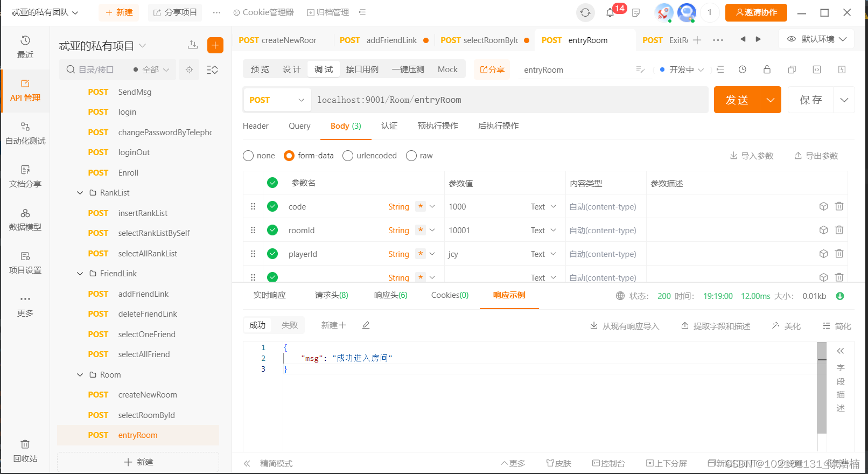Uncheck the playerId parameter checkbox

tap(272, 254)
